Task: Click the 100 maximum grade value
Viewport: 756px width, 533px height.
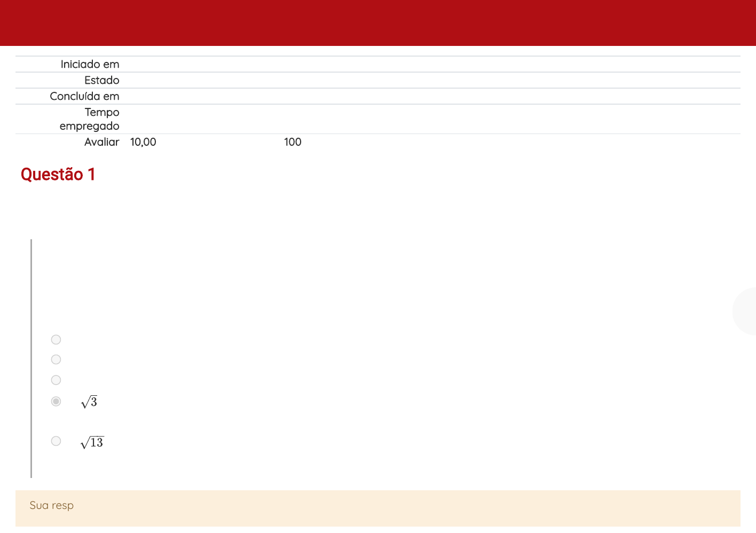Action: 293,142
